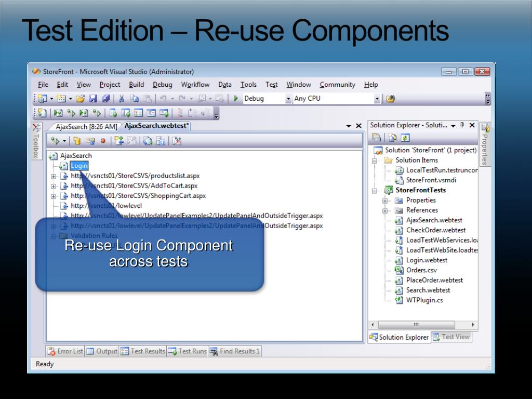Click the green Start Debugging arrow
This screenshot has width=532, height=399.
click(x=236, y=98)
